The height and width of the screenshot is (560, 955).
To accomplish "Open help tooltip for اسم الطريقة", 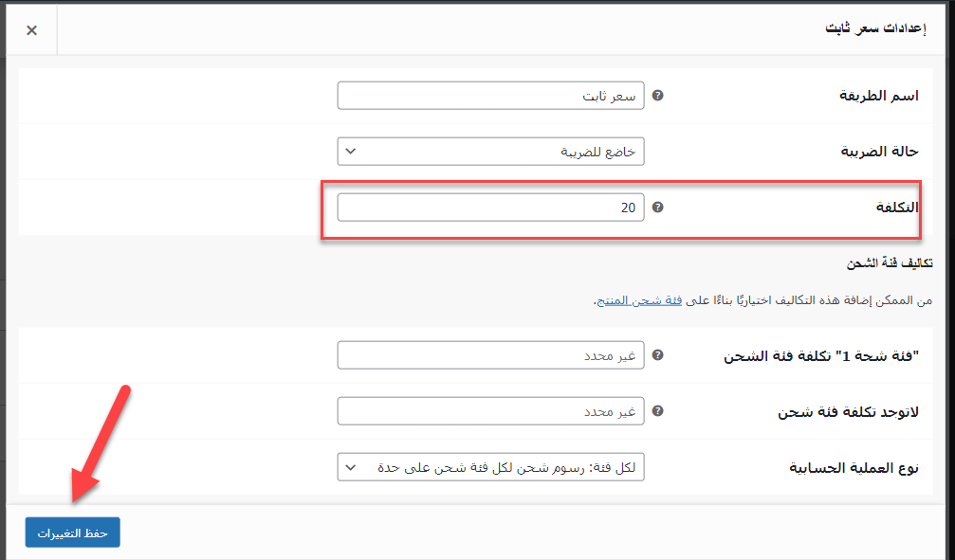I will 658,96.
